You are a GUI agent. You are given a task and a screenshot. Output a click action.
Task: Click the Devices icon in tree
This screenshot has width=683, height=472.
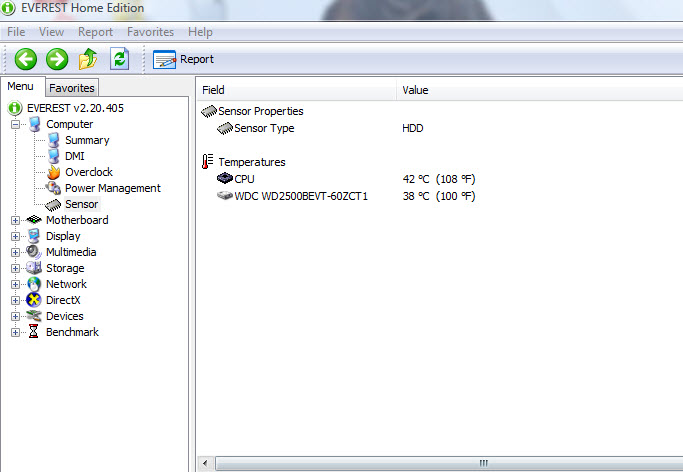[x=34, y=316]
